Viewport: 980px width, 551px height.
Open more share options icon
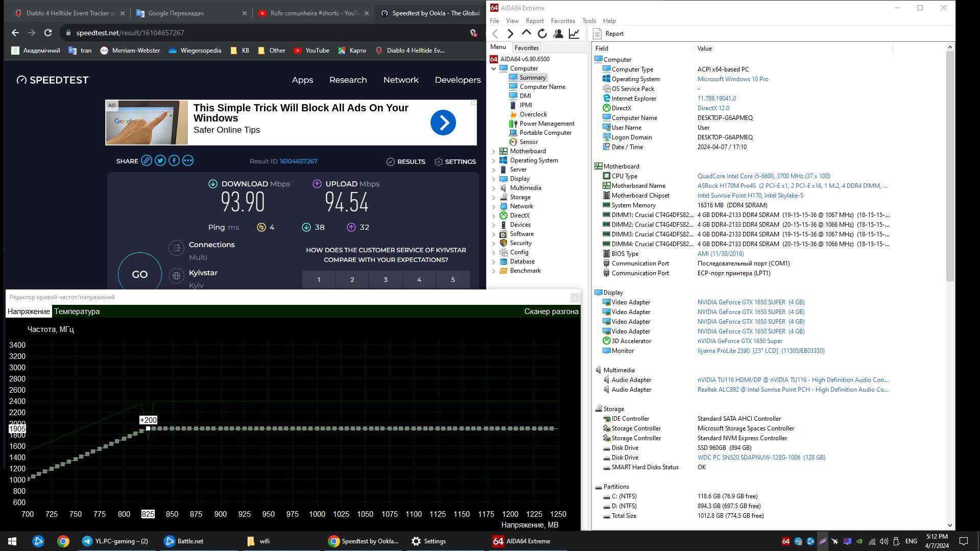188,161
